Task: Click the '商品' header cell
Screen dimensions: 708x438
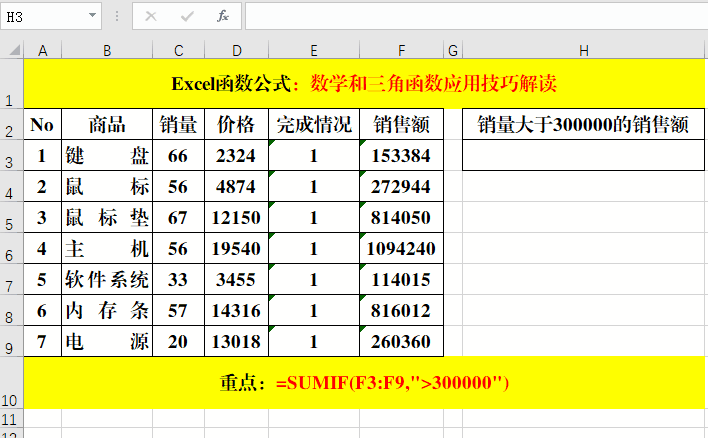Action: click(x=107, y=124)
